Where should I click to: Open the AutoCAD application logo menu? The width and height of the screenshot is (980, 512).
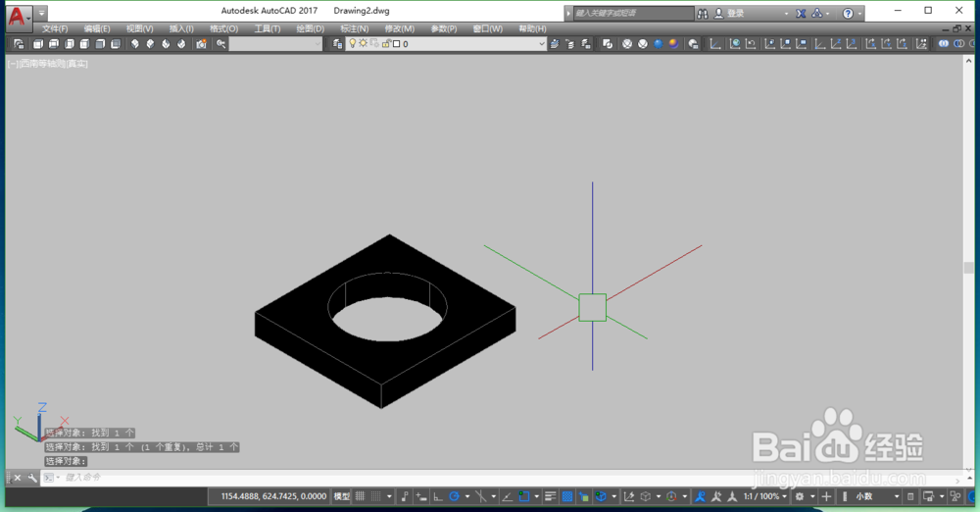pyautogui.click(x=17, y=16)
